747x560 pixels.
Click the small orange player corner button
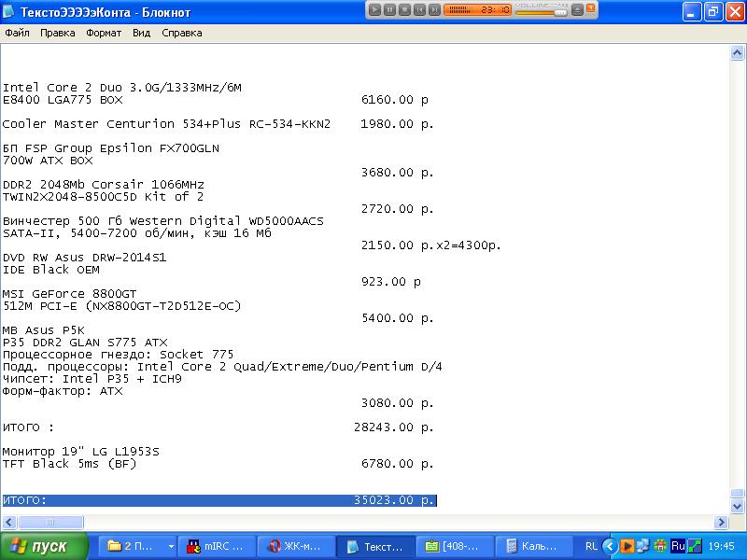(x=591, y=8)
